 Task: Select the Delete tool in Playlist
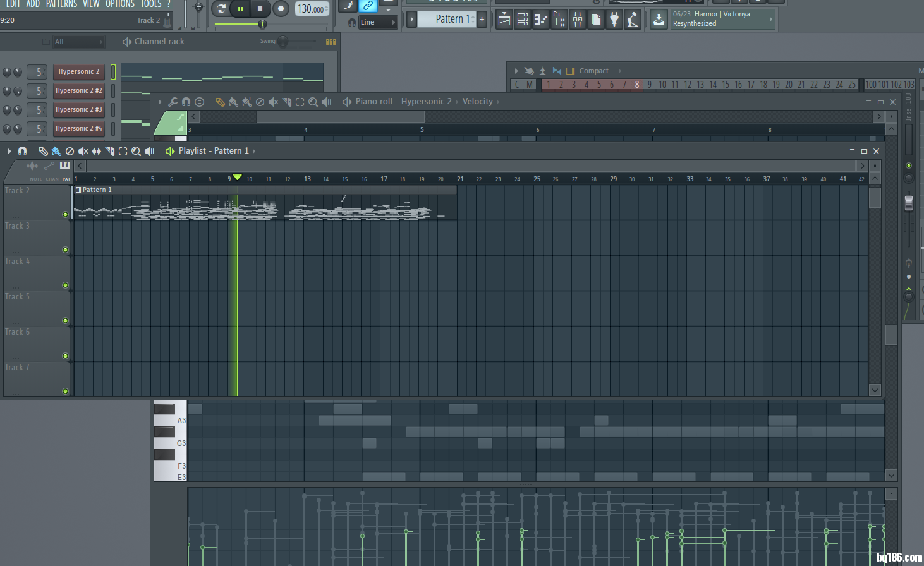(70, 151)
